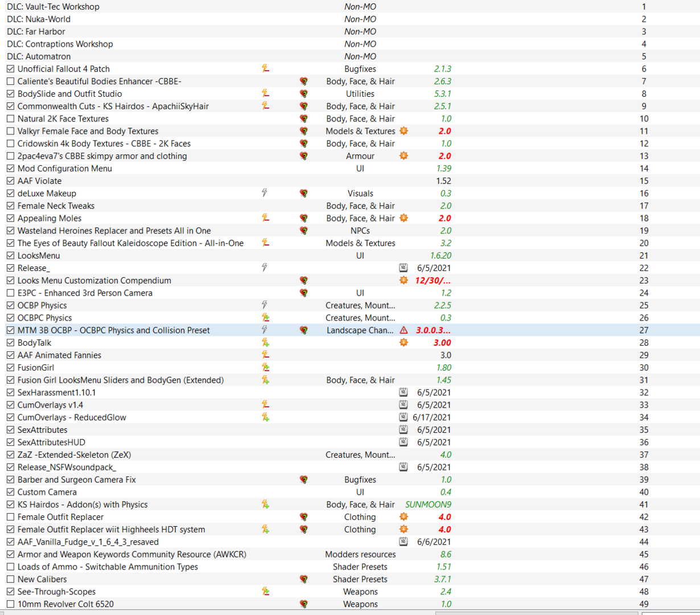Select the DLC: Vault-Tec Workshop row
Viewport: 700px width, 615px height.
click(350, 7)
